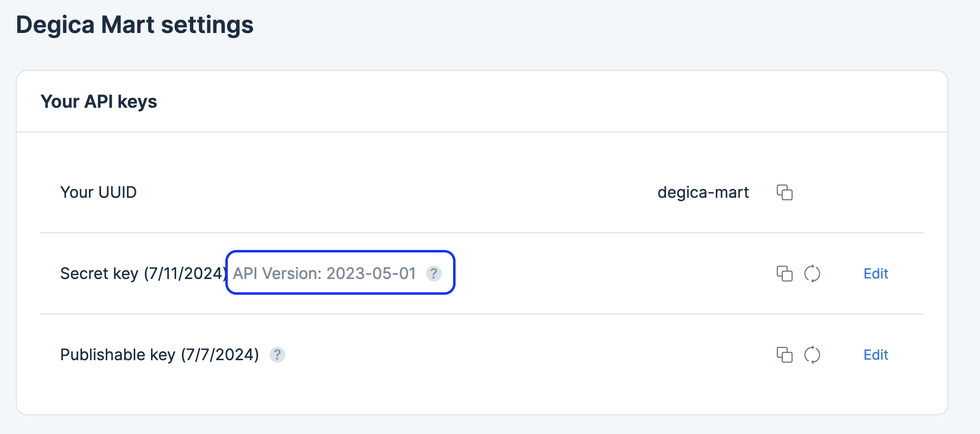Regenerate the Secret key
This screenshot has width=980, height=434.
tap(812, 274)
